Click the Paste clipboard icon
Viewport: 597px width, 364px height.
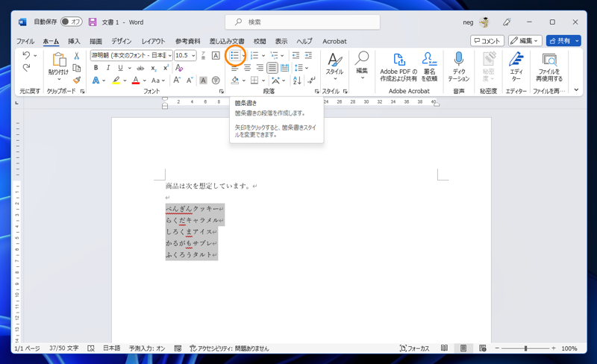(x=59, y=60)
